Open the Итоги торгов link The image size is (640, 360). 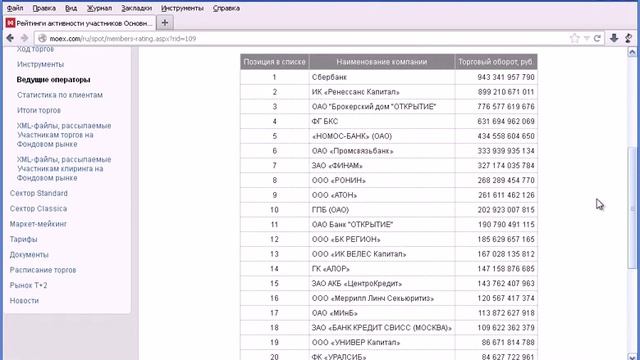39,110
